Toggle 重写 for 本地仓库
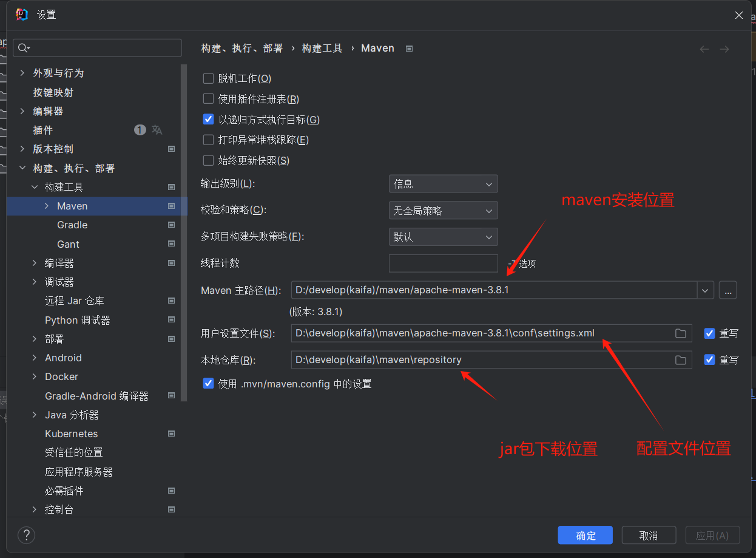This screenshot has width=756, height=558. click(709, 360)
